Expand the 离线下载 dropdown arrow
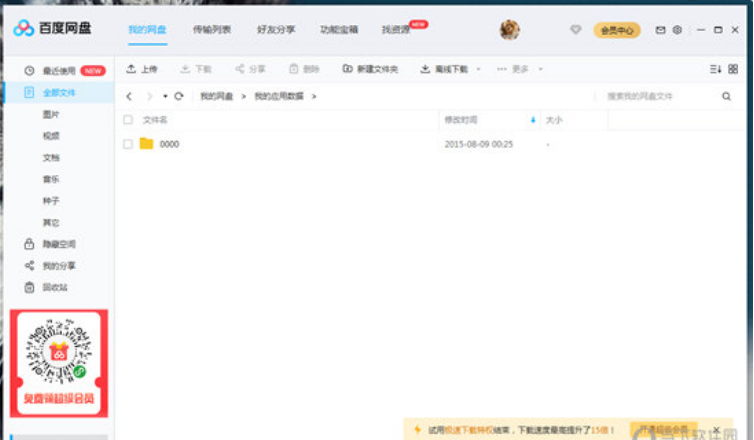This screenshot has width=754, height=440. pyautogui.click(x=477, y=70)
